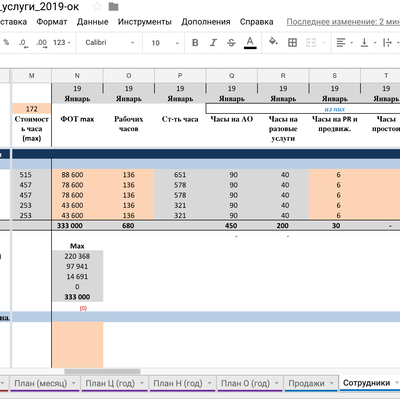Open the Справка menu
Image resolution: width=400 pixels, height=400 pixels.
257,22
